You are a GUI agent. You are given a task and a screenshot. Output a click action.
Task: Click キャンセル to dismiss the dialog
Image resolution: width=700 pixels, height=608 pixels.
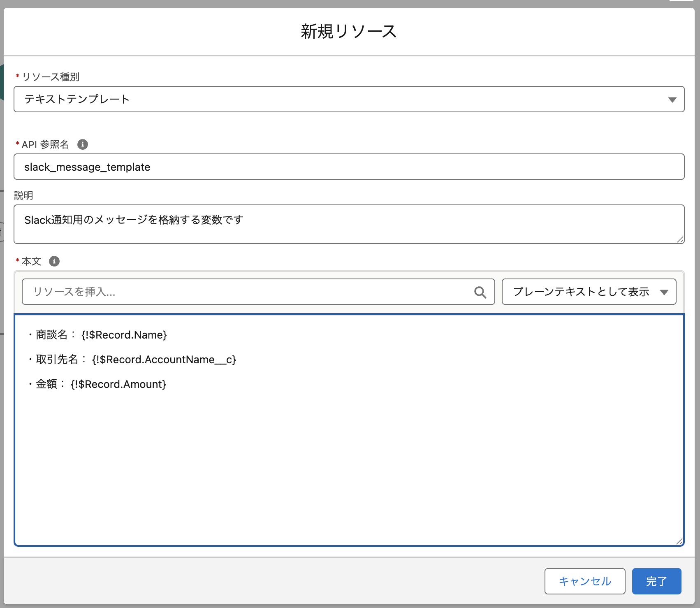[585, 581]
